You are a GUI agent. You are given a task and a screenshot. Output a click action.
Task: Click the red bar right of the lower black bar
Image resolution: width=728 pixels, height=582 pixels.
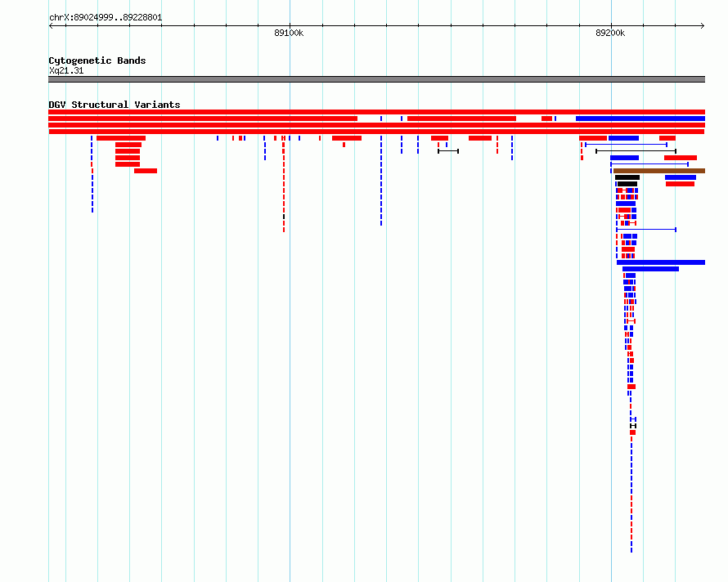click(680, 184)
